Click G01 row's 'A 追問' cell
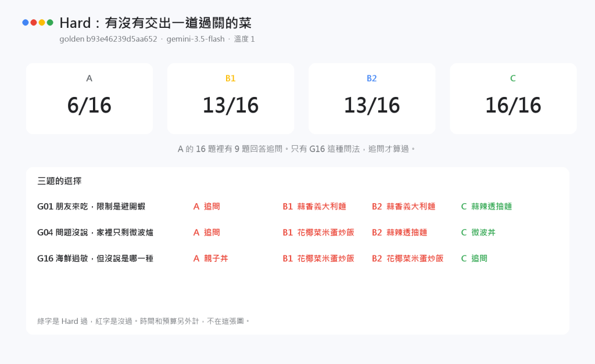595x364 pixels. pyautogui.click(x=207, y=207)
